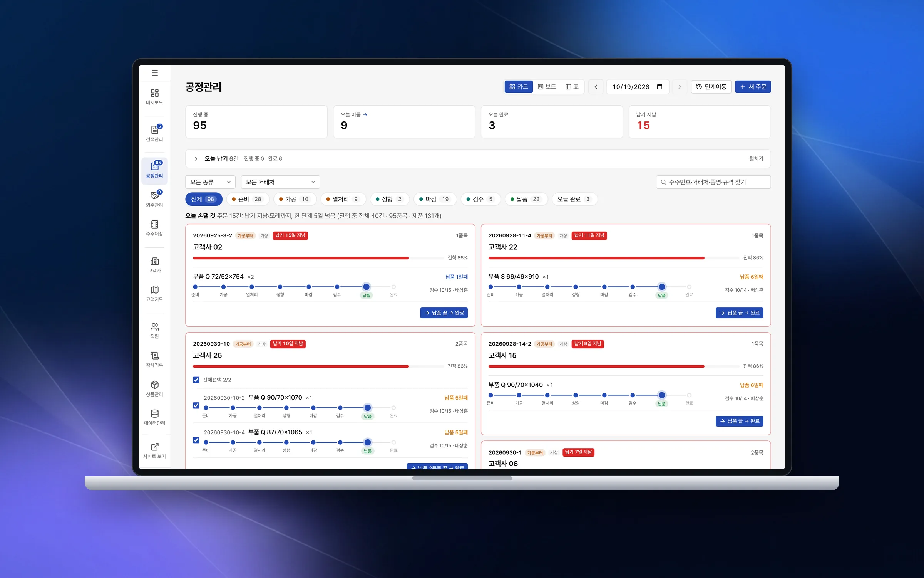The height and width of the screenshot is (578, 924).
Task: Open 사이트 보기 external link icon
Action: click(154, 447)
